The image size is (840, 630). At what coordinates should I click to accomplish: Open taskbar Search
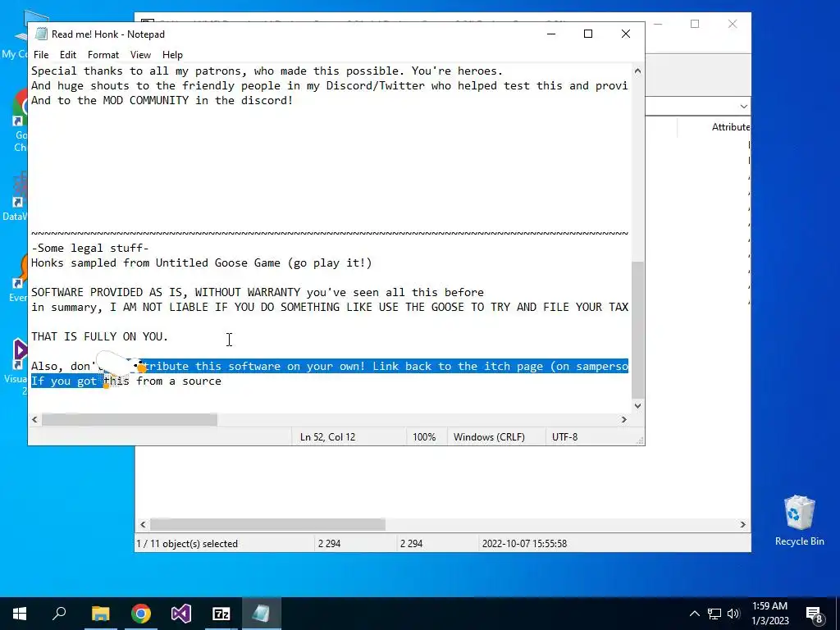59,614
